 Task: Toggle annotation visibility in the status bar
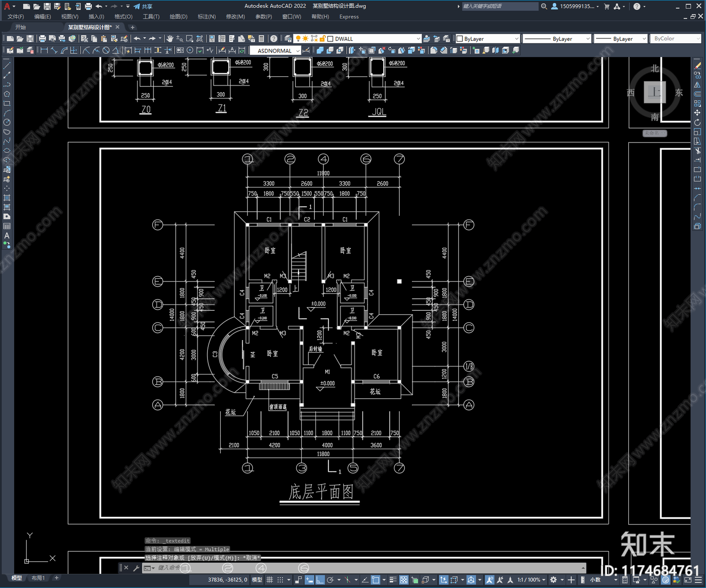click(x=490, y=580)
